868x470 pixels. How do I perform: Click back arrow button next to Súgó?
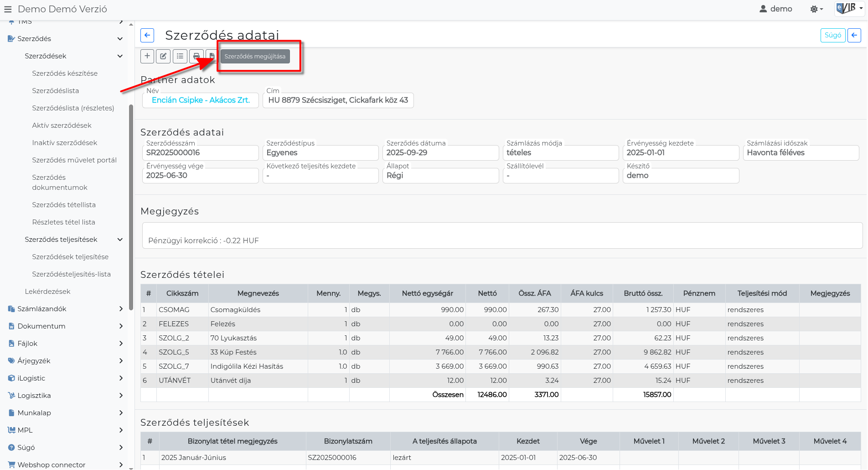[x=854, y=35]
